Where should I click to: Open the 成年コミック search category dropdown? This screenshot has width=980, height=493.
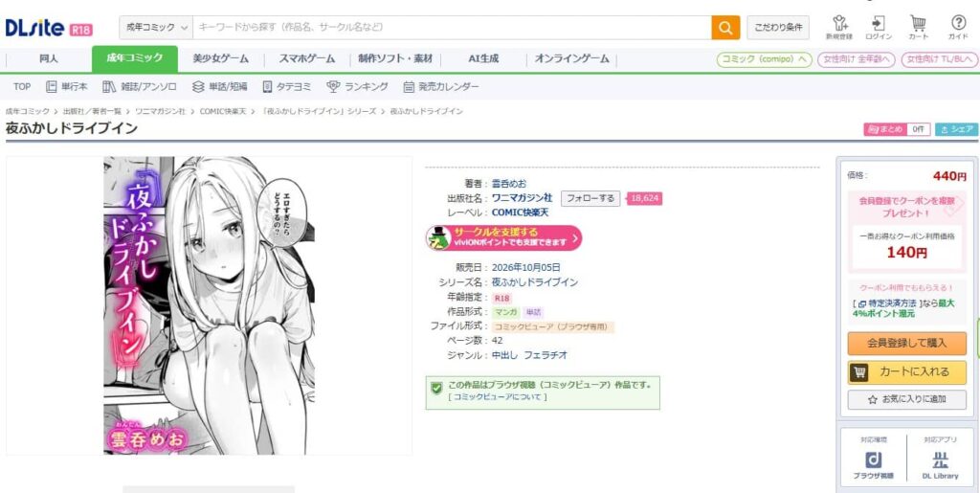point(157,28)
